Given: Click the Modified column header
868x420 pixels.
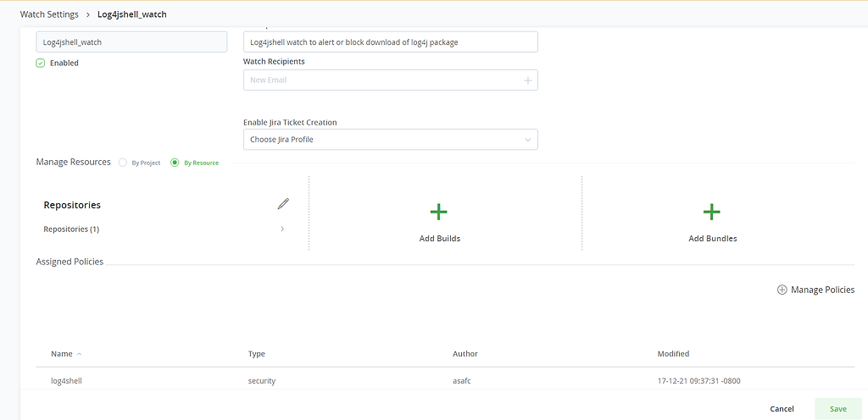Looking at the screenshot, I should [673, 354].
